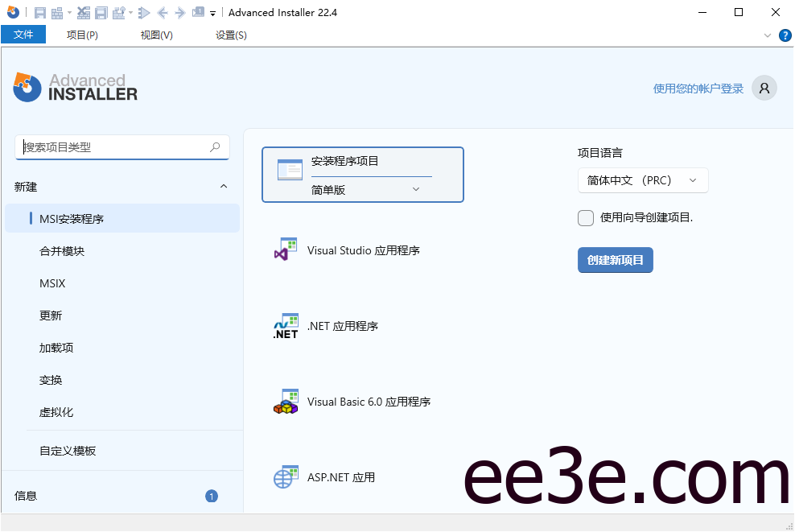Open the Build icon dropdown arrow
Viewport: 795px width, 532px height.
68,12
